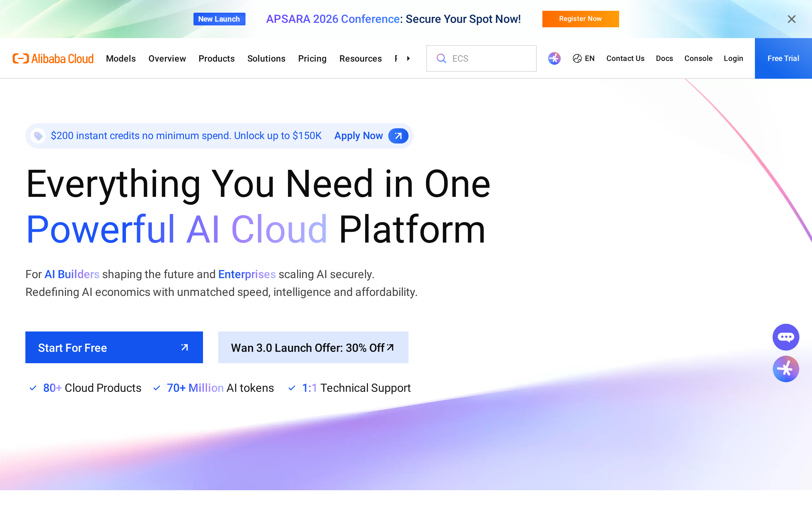Click the Login link
This screenshot has height=508, width=812.
click(733, 58)
